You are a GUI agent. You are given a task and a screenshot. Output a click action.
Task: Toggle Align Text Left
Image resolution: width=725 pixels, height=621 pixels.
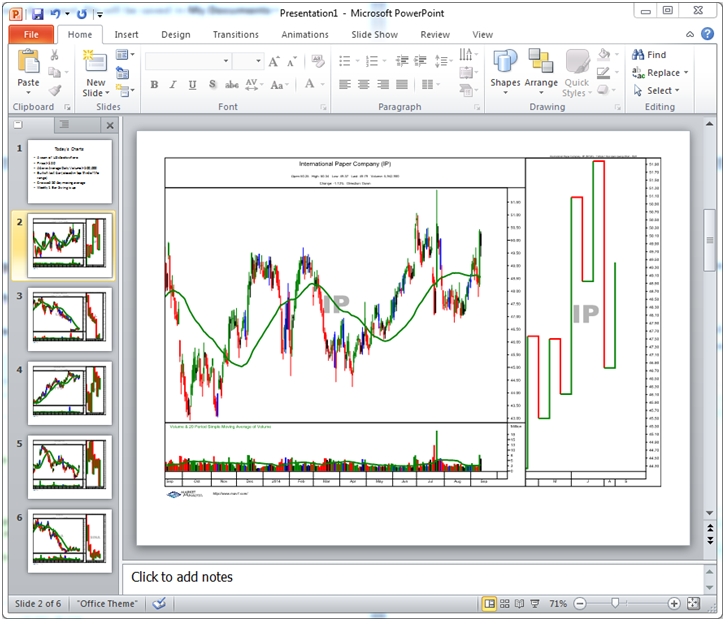tap(345, 84)
